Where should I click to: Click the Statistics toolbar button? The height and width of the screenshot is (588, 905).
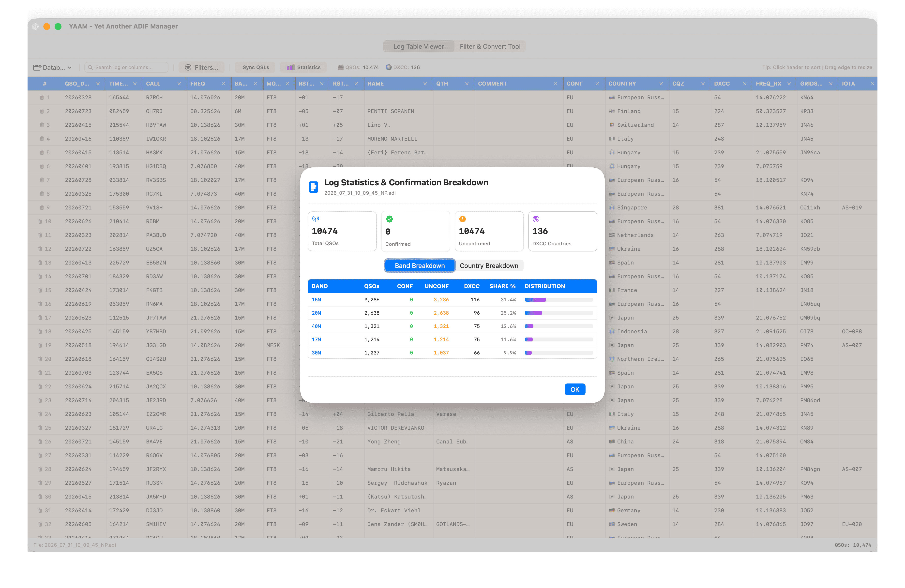tap(303, 67)
